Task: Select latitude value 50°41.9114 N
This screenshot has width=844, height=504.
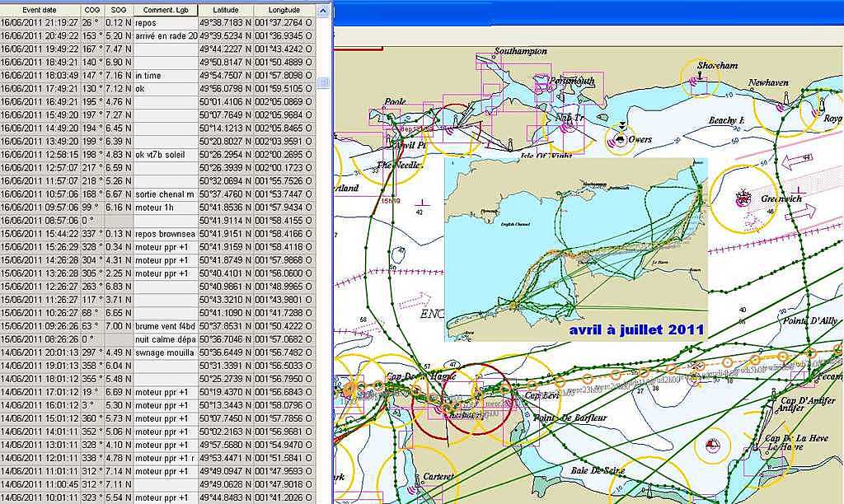Action: [225, 221]
